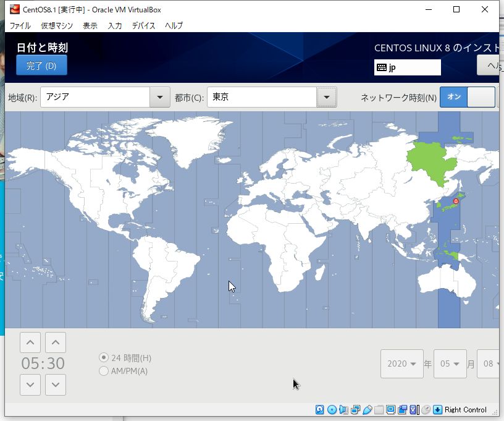The width and height of the screenshot is (504, 421).
Task: Click the optical disc status icon
Action: [x=332, y=409]
